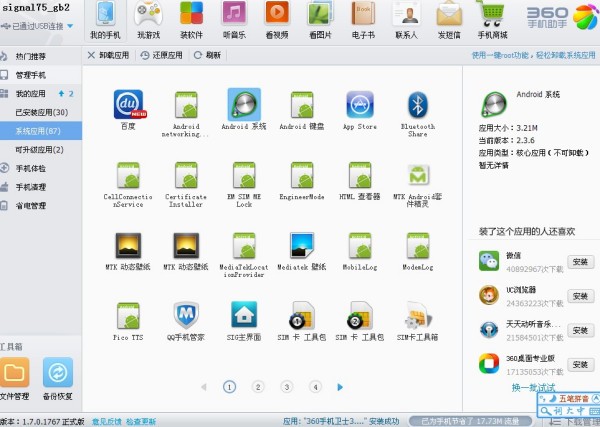
Task: Select QQ手机管家 app icon
Action: tap(186, 315)
